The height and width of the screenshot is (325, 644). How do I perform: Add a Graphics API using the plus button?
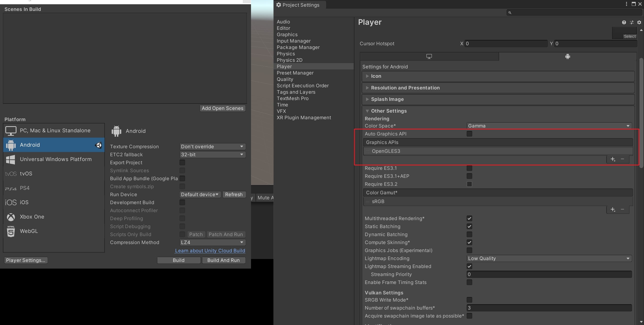pos(613,159)
